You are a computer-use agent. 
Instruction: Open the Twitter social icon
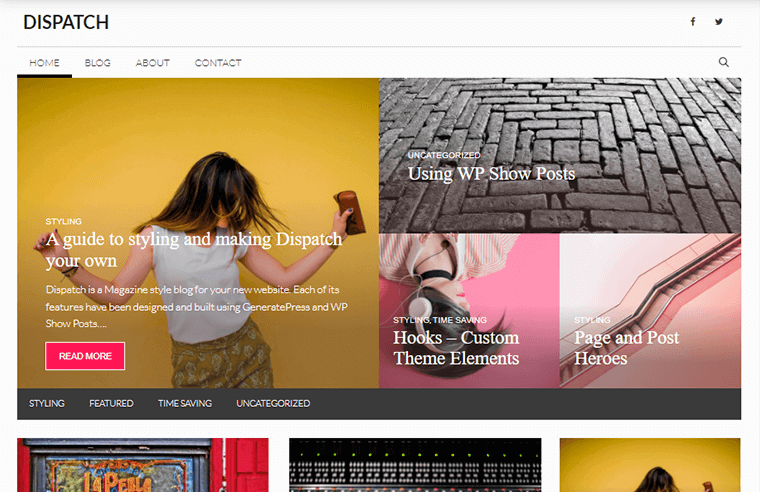[719, 21]
